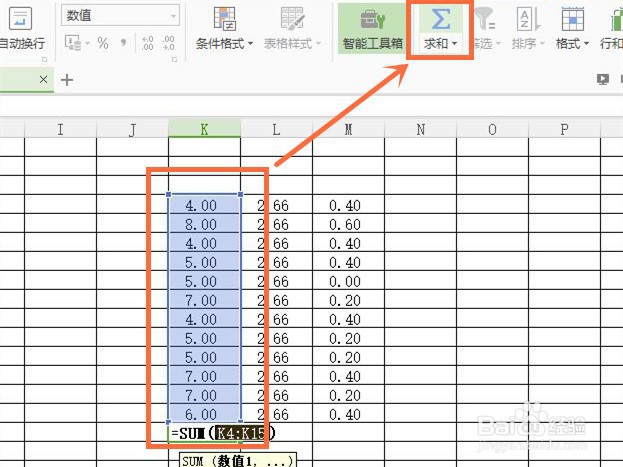Apply the thousands separator comma style
The height and width of the screenshot is (467, 623).
(x=124, y=43)
